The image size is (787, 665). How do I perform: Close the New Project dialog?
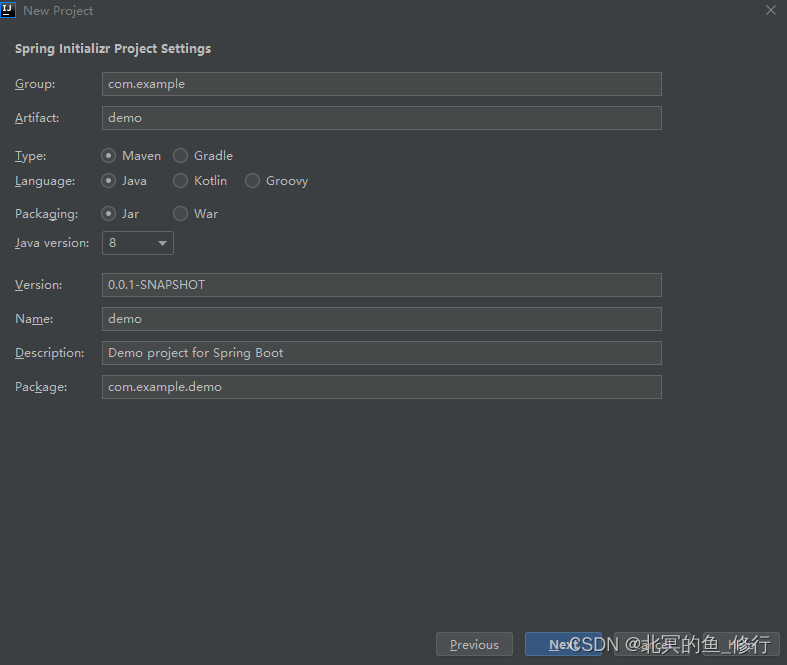[x=771, y=10]
